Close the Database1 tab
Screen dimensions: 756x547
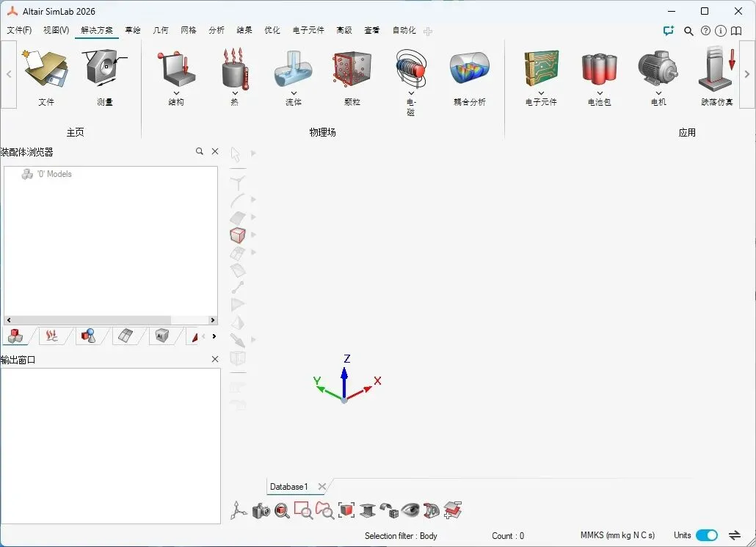coord(322,487)
